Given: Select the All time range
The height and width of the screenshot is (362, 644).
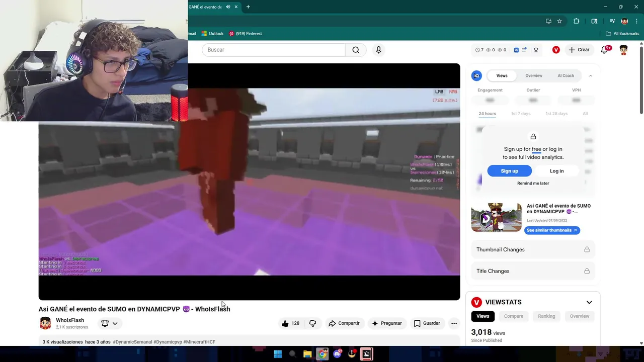Looking at the screenshot, I should pos(585,114).
